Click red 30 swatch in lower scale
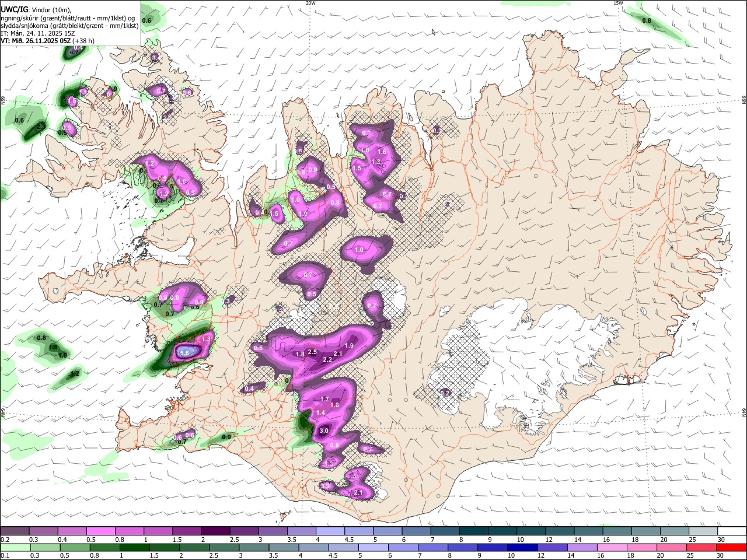Screen dimensions: 747x560 point(731,547)
